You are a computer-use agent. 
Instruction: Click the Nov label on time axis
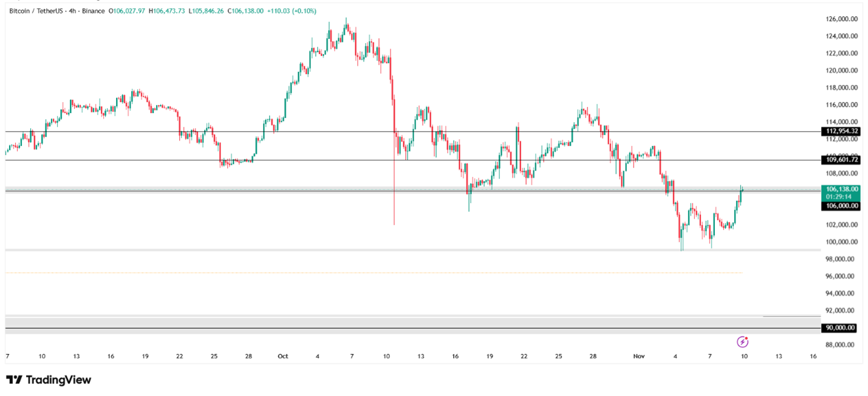click(638, 357)
